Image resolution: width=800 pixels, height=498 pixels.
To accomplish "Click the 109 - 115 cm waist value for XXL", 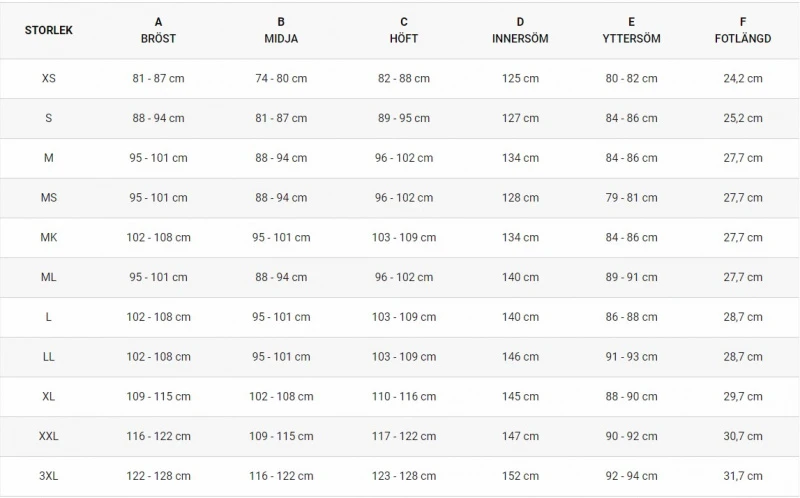I will (x=281, y=437).
